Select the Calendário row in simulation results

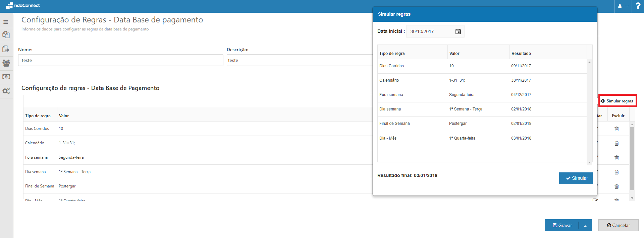[x=482, y=80]
